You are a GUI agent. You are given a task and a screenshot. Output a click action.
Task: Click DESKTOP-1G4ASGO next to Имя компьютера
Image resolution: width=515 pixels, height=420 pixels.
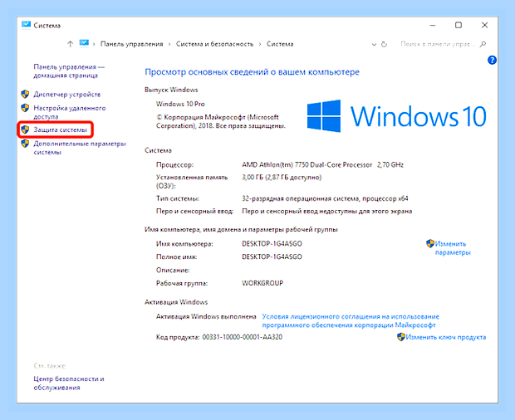pos(272,244)
